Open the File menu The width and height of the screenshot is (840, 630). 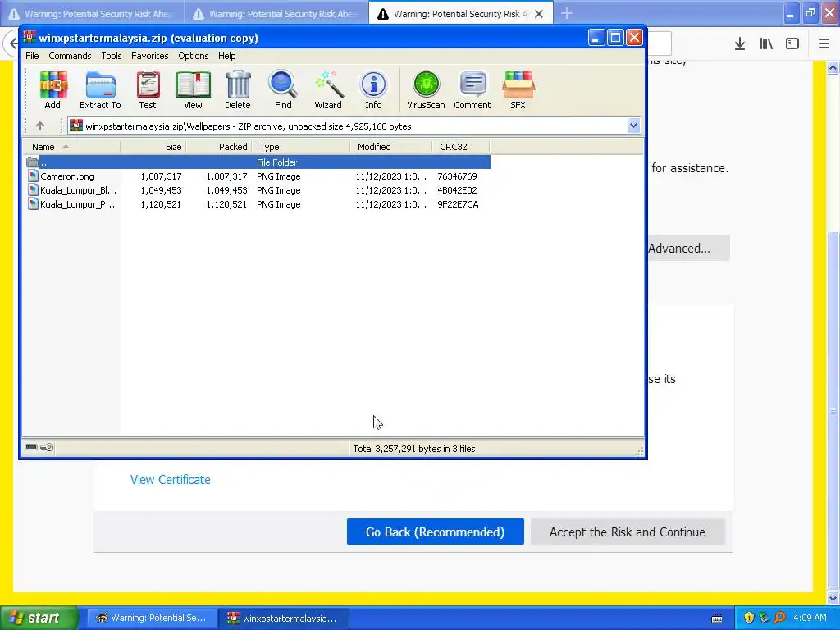[x=32, y=56]
